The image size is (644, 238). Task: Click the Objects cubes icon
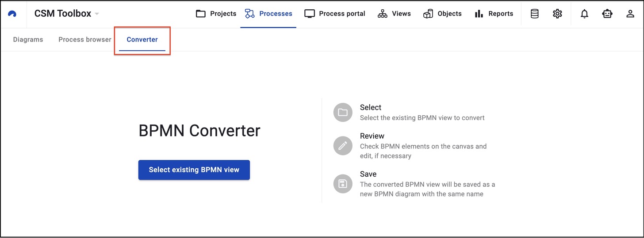point(428,14)
